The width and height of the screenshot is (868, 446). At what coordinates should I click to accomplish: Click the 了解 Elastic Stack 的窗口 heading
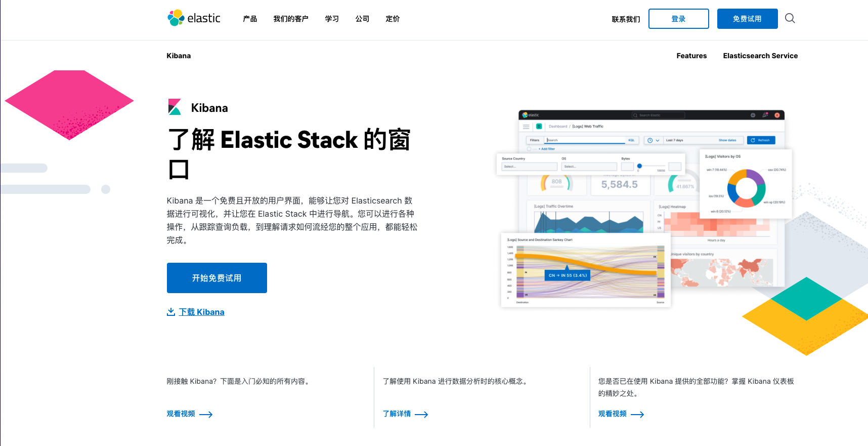tap(289, 154)
